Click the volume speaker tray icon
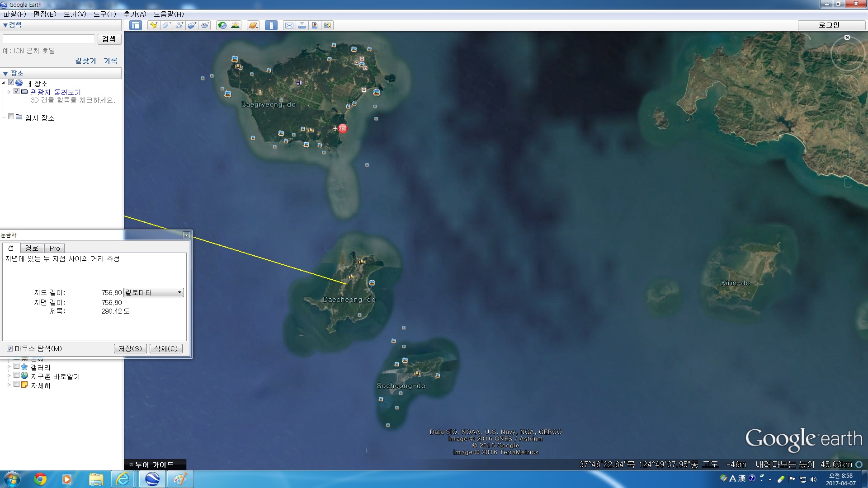Viewport: 868px width, 488px height. click(814, 479)
